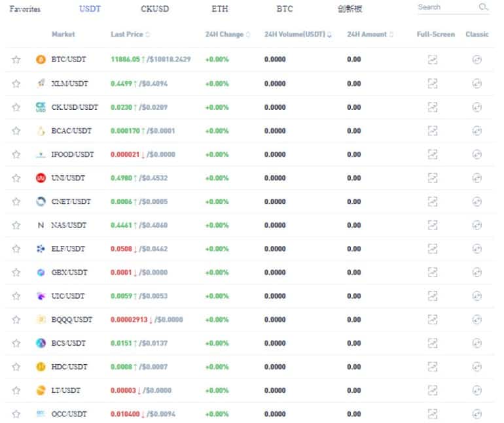Screen dimensions: 504x423
Task: Open classic view for ELF/USDT
Action: (477, 248)
